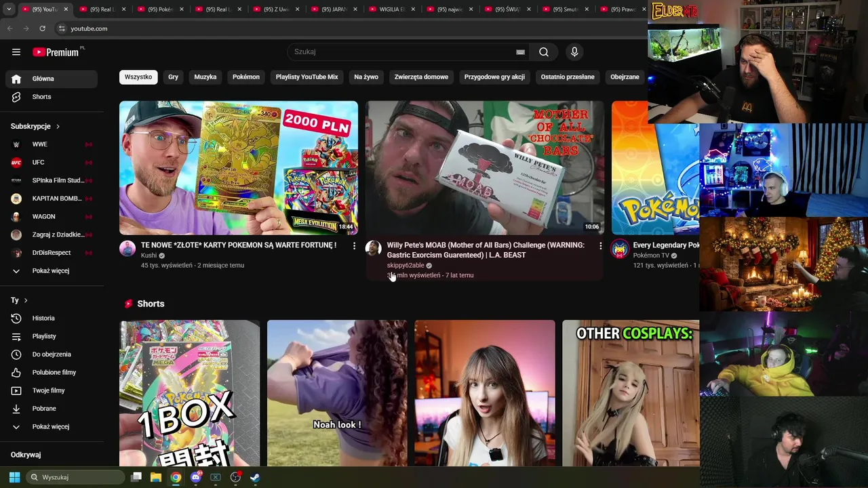
Task: Go back with browser back arrow
Action: click(x=9, y=28)
